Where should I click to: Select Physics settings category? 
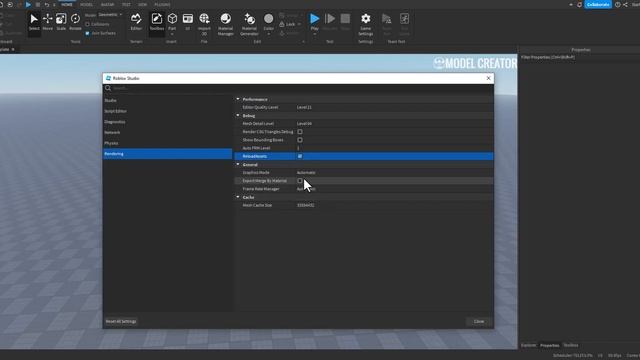click(167, 143)
